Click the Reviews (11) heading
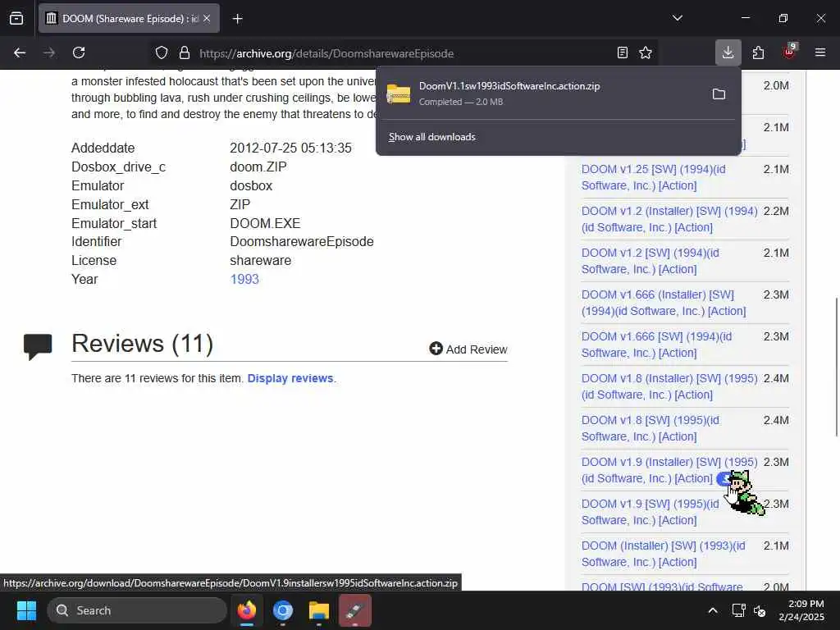Viewport: 840px width, 630px height. tap(143, 344)
